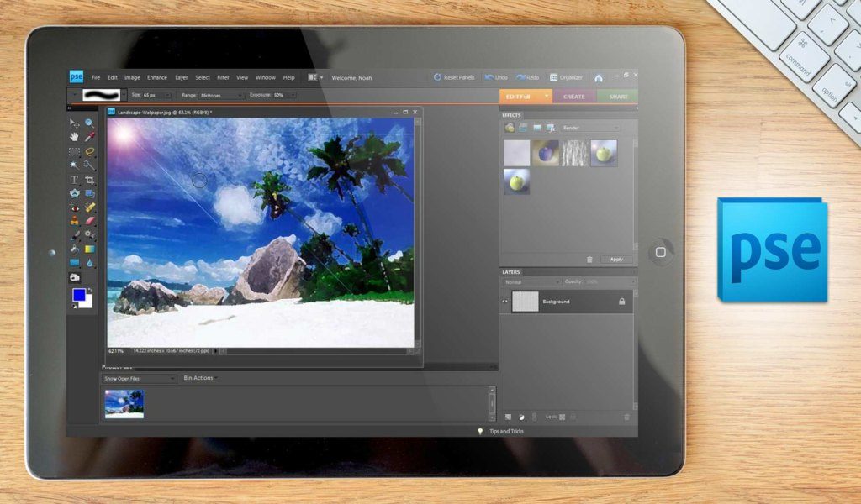Viewport: 861px width, 504px height.
Task: Select the Clone Stamp tool
Action: [74, 221]
